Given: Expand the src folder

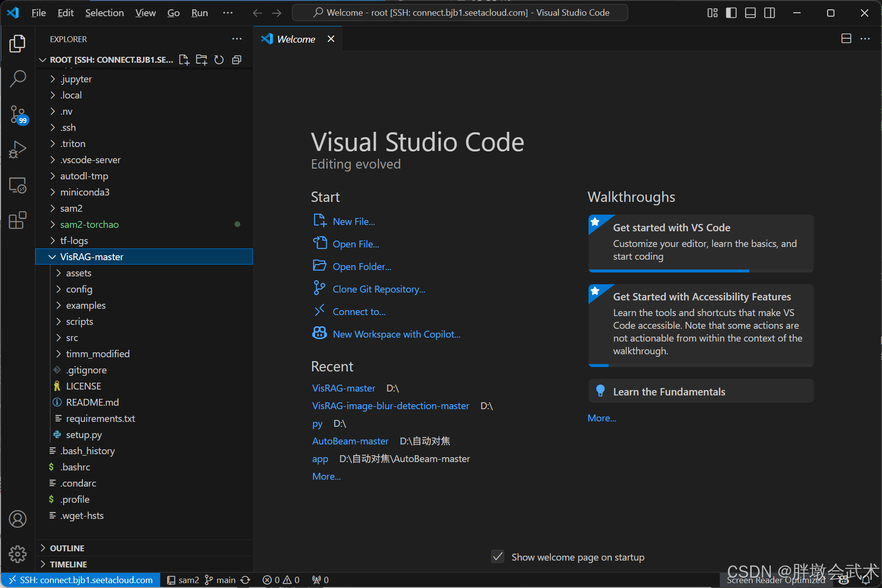Looking at the screenshot, I should (x=144, y=338).
